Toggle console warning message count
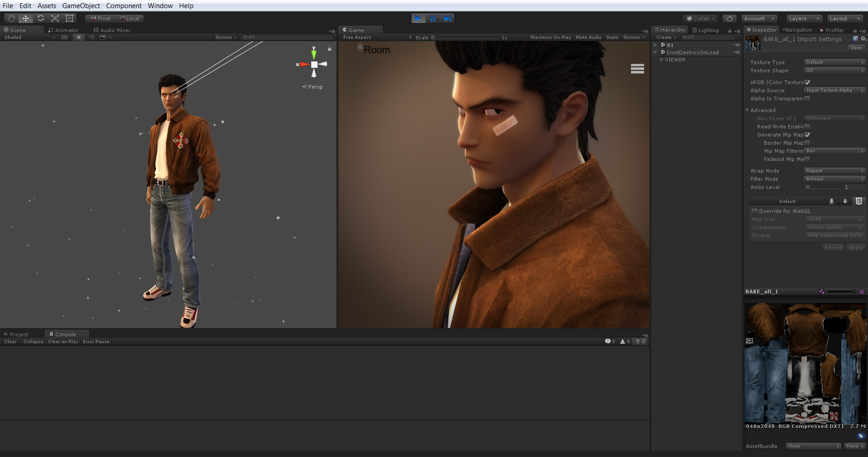Image resolution: width=868 pixels, height=457 pixels. click(x=625, y=342)
